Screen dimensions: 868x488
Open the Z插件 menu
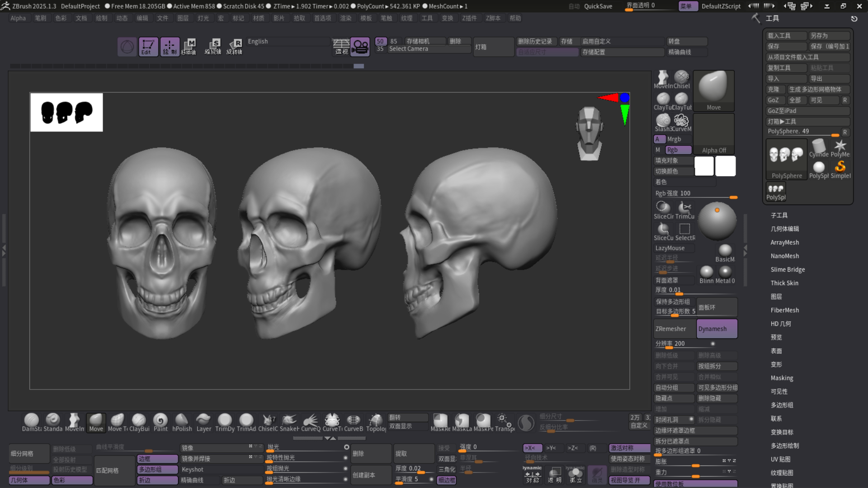pos(469,18)
